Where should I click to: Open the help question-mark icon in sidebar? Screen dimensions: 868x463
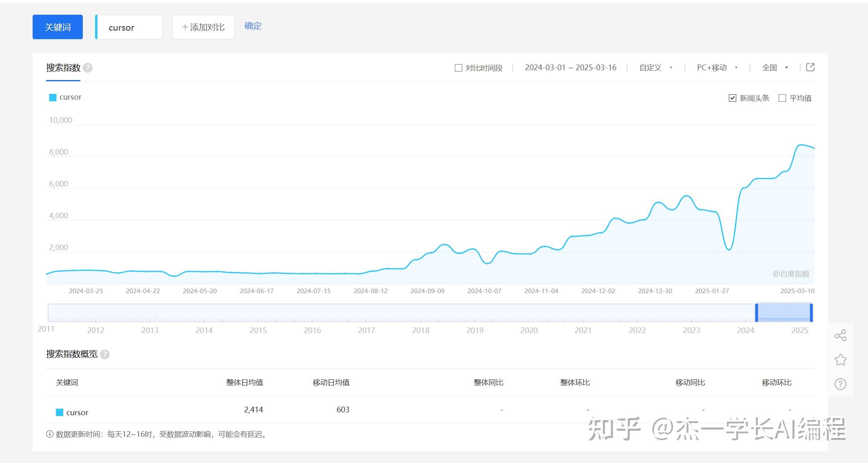pos(840,384)
